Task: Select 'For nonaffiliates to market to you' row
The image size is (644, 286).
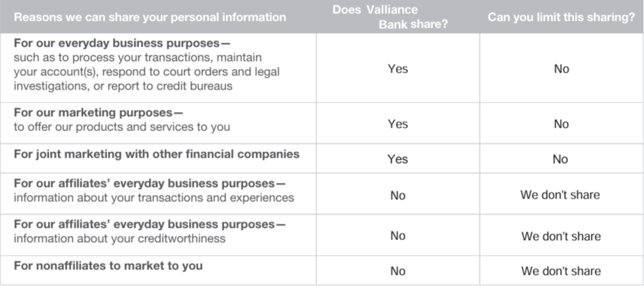Action: (109, 265)
